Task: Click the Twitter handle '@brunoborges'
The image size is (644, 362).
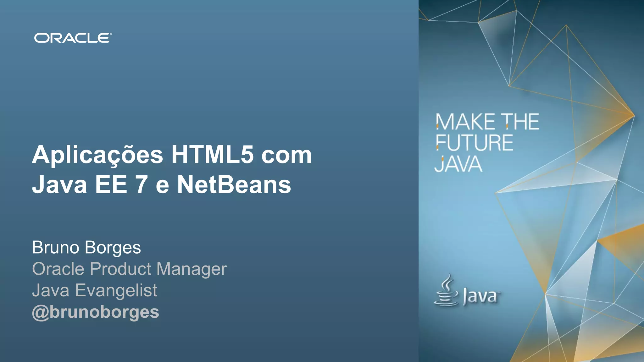Action: (96, 312)
